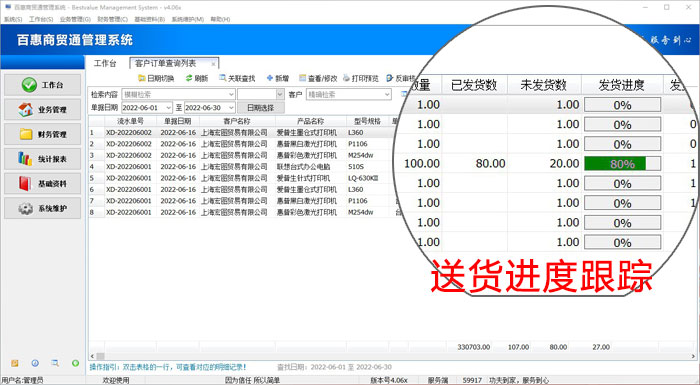Click the 107.00 total in footer row

[x=518, y=347]
